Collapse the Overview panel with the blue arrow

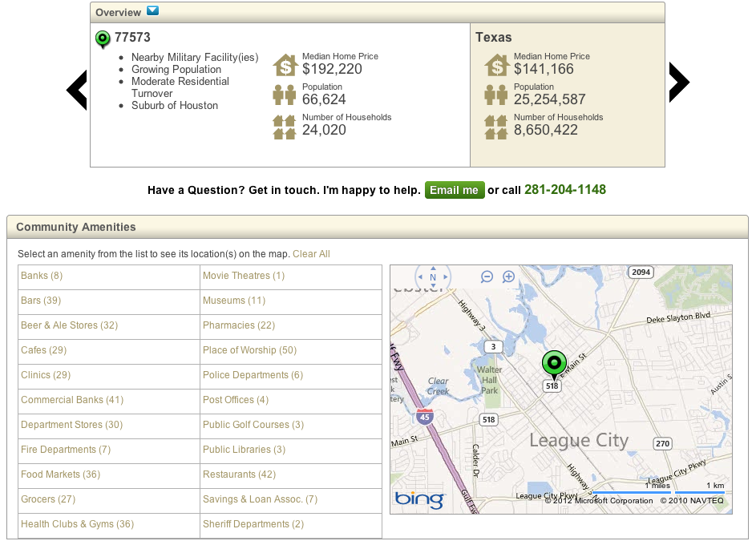(x=153, y=10)
